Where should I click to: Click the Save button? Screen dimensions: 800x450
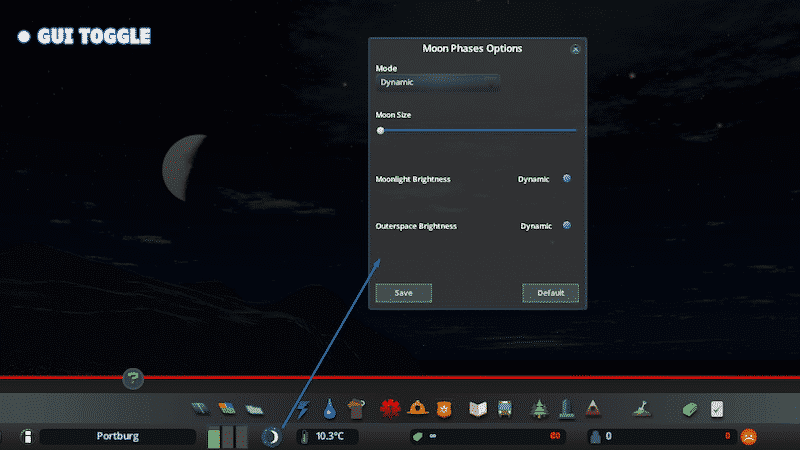[403, 293]
